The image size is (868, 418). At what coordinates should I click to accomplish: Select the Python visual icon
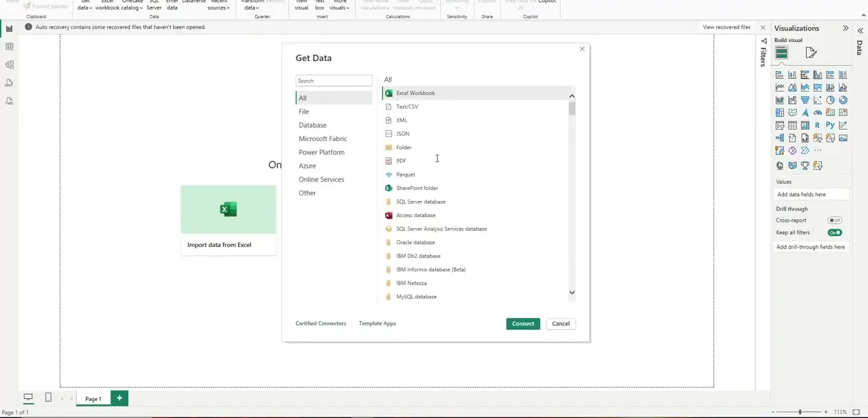(830, 126)
